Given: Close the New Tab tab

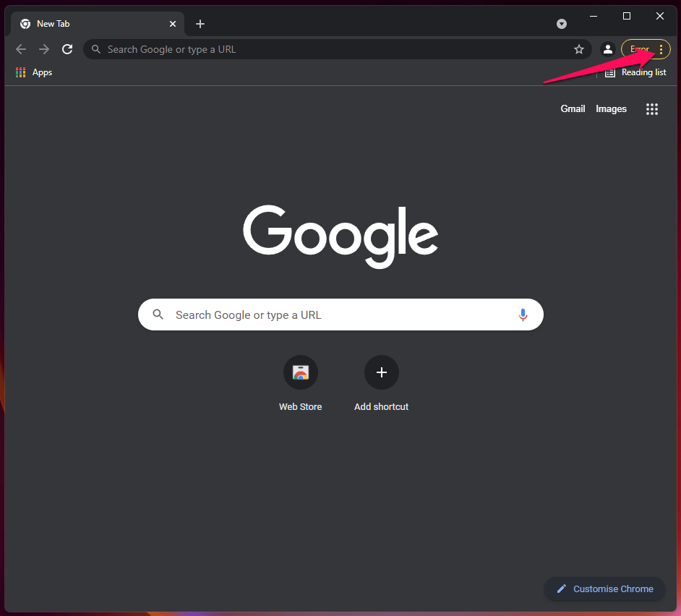Looking at the screenshot, I should [173, 24].
